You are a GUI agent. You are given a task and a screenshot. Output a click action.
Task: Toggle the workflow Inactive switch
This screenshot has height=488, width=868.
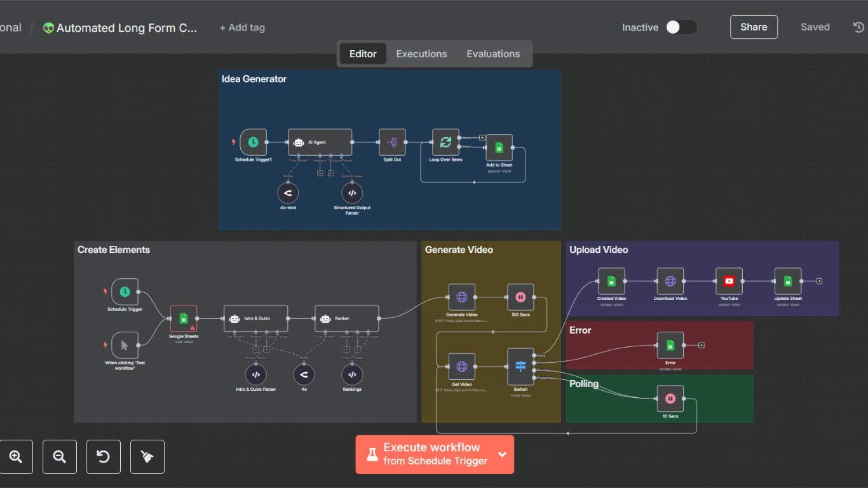(x=681, y=27)
